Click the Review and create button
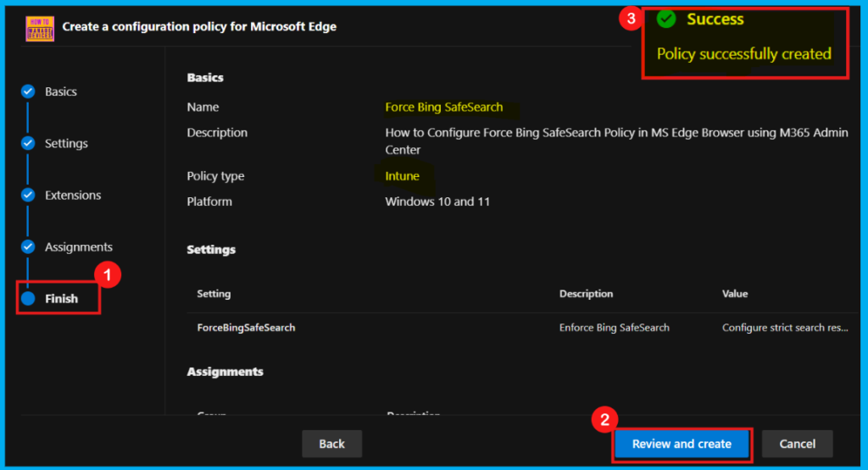This screenshot has height=470, width=868. coord(682,444)
